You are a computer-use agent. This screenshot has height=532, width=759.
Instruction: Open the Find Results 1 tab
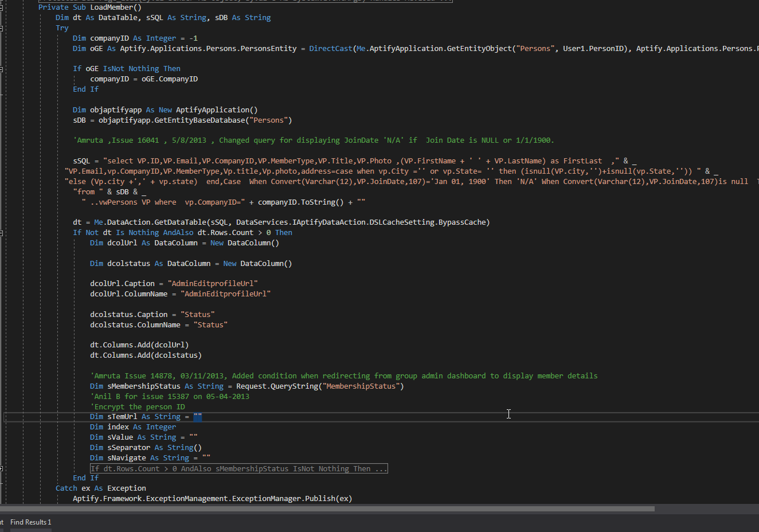click(30, 522)
